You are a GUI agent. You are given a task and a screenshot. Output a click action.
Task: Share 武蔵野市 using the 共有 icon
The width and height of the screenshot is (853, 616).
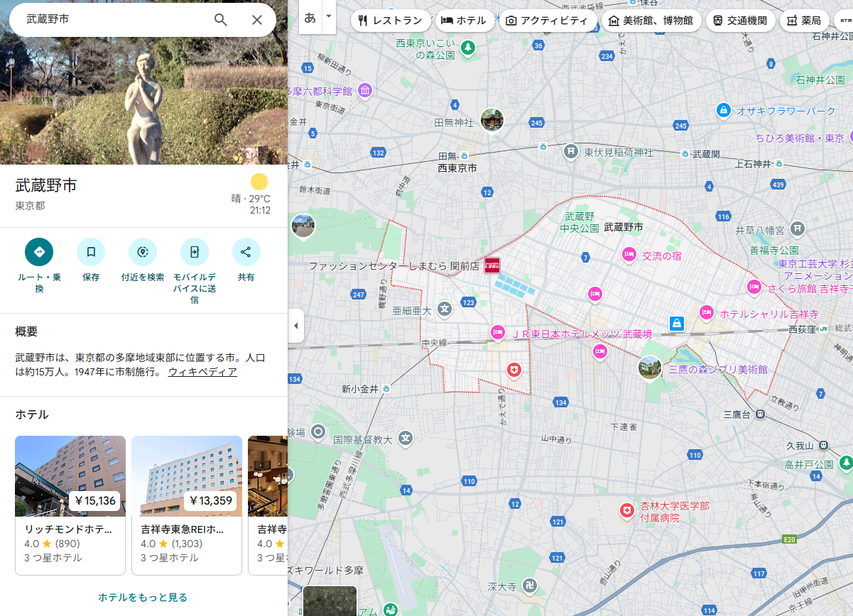pyautogui.click(x=246, y=252)
